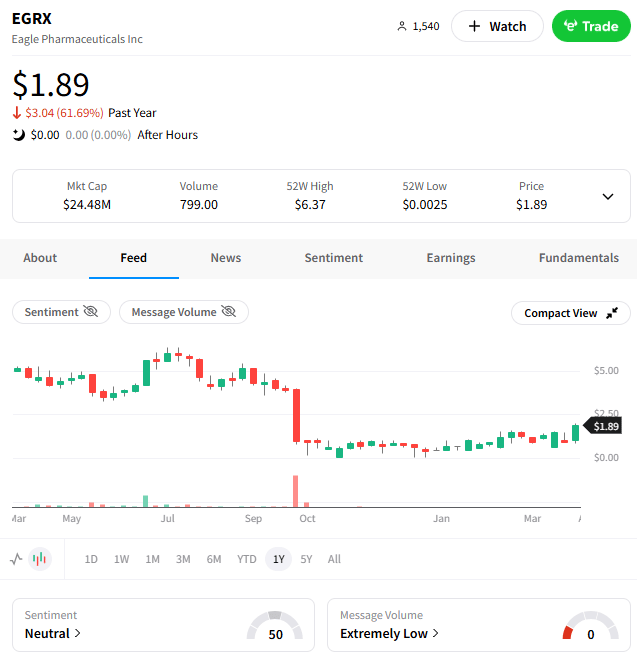
Task: Go to the Fundamentals tab
Action: [x=579, y=258]
